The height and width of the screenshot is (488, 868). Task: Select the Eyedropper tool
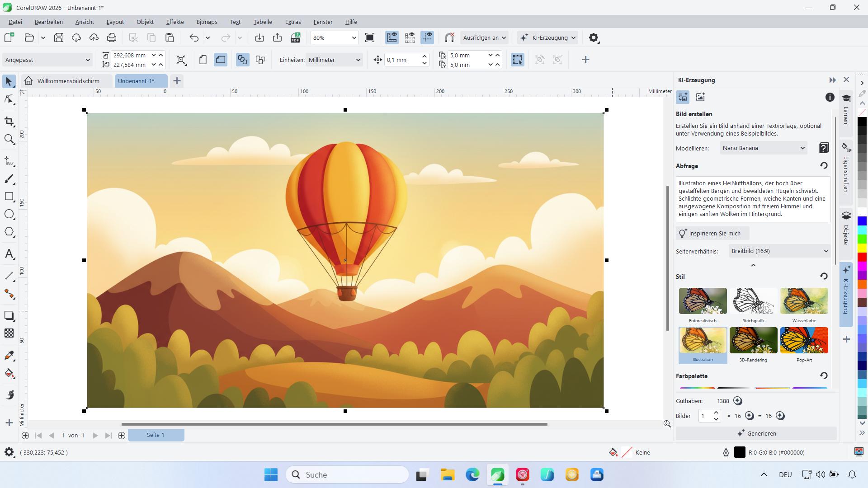[9, 356]
